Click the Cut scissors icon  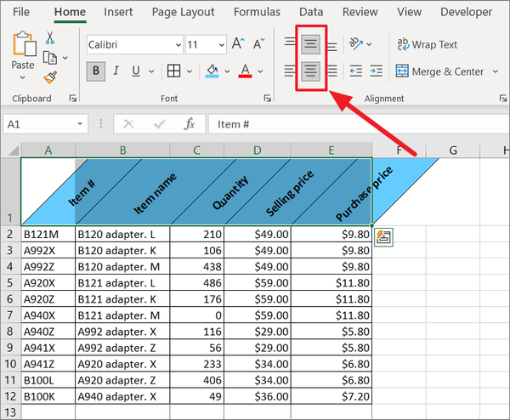point(50,37)
